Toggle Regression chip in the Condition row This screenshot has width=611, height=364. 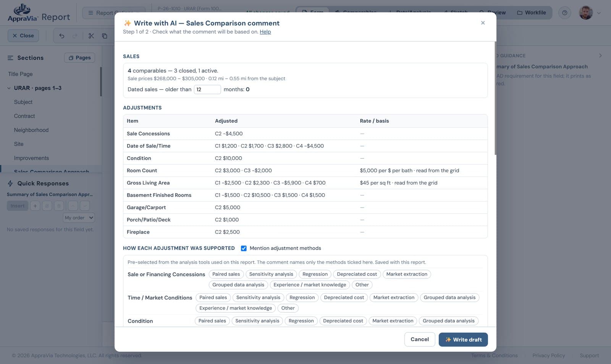click(301, 321)
